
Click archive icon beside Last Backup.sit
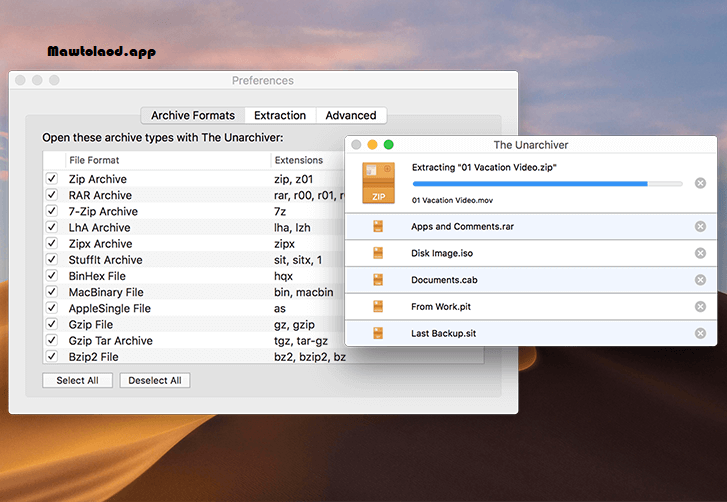pyautogui.click(x=378, y=333)
